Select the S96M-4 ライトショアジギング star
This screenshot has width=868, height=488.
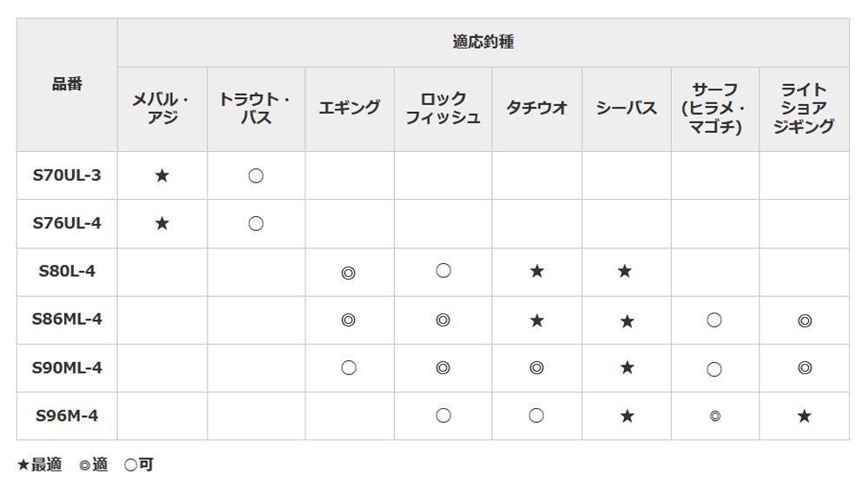(805, 416)
